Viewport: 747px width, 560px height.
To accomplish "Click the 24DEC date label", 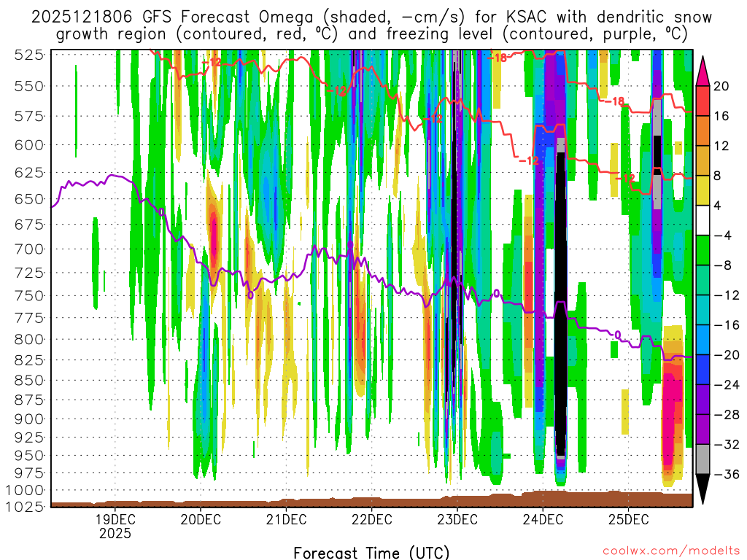I will coord(543,519).
